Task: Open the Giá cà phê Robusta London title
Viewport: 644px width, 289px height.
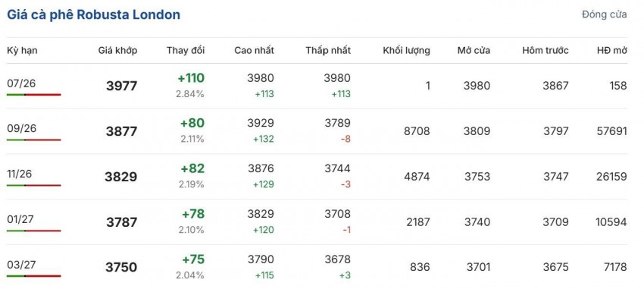Action: click(94, 14)
